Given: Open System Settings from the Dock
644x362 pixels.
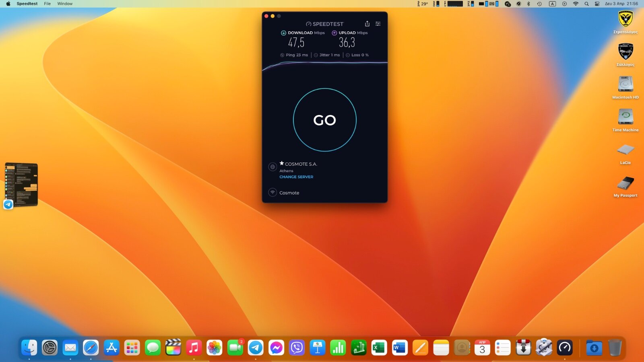Looking at the screenshot, I should (50, 348).
